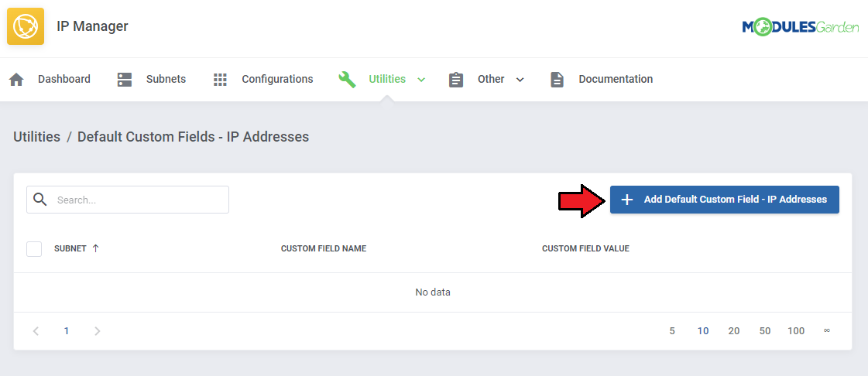Open the ModulesGarden logo link
This screenshot has width=868, height=376.
pos(801,26)
